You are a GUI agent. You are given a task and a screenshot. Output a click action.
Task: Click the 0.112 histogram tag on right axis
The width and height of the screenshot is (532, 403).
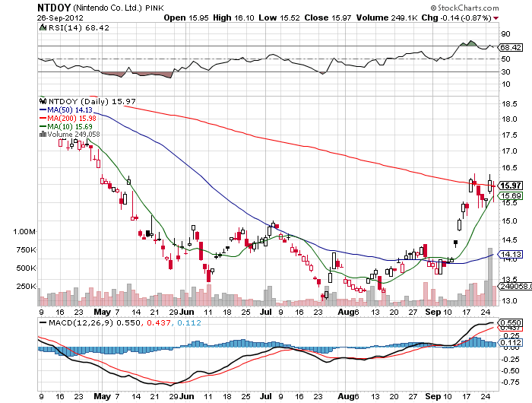tap(510, 343)
